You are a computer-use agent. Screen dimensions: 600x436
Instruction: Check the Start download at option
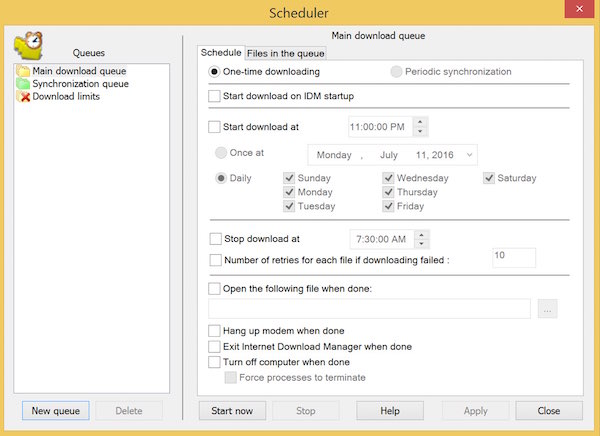[215, 127]
